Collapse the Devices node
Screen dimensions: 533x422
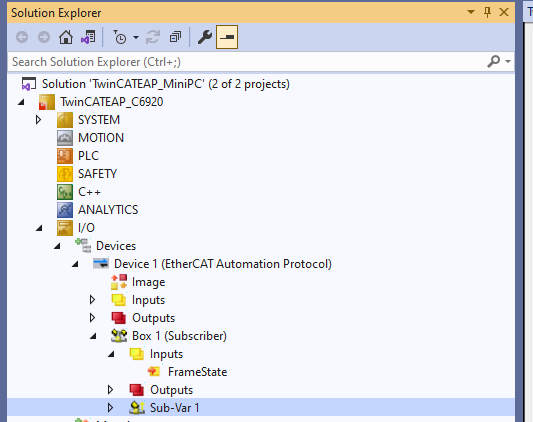pos(57,246)
